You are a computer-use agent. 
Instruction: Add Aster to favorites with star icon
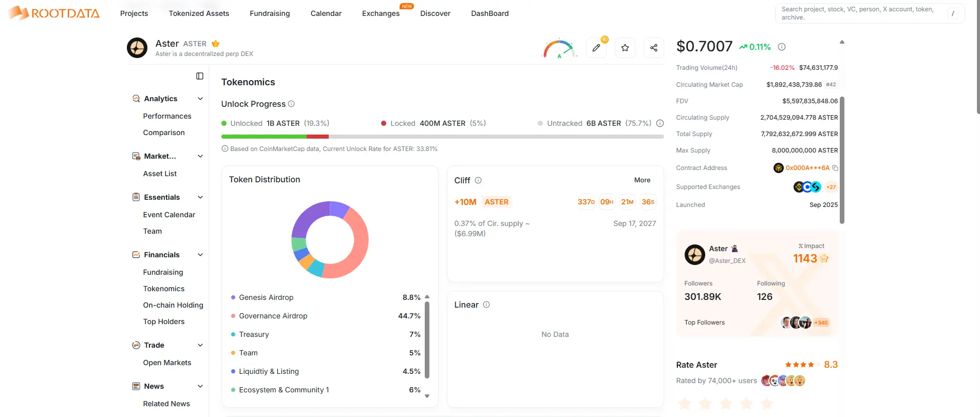[x=625, y=48]
